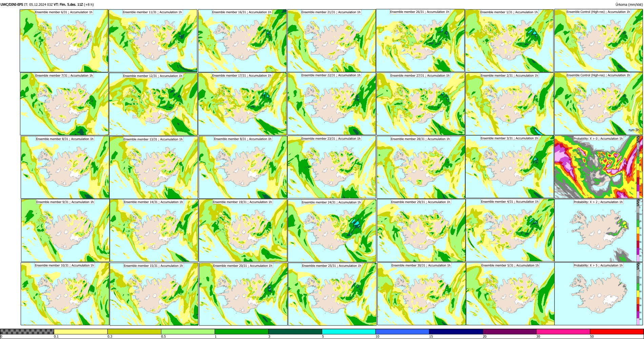Open the Ensemble member 11/31 precipitation map
Image resolution: width=644 pixels, height=339 pixels.
[x=153, y=41]
